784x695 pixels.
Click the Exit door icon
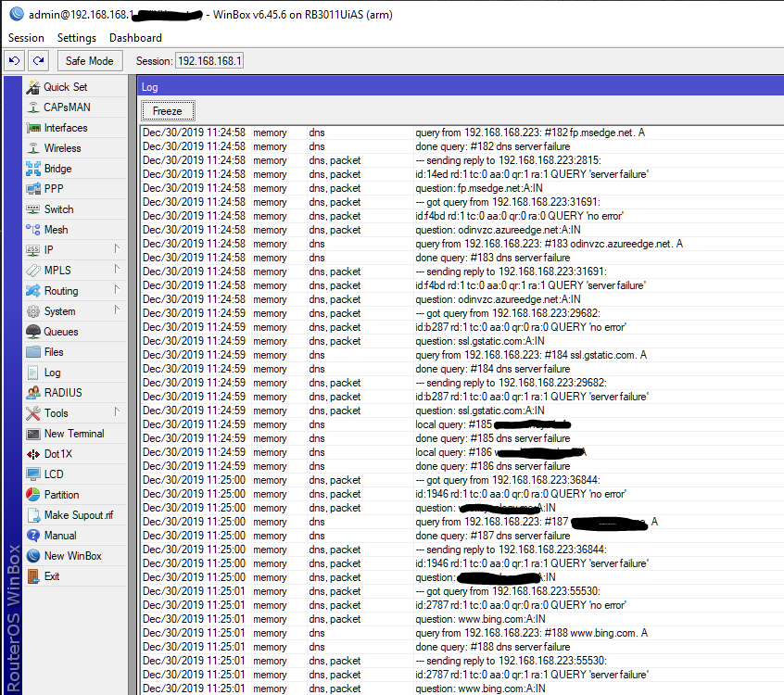point(33,576)
